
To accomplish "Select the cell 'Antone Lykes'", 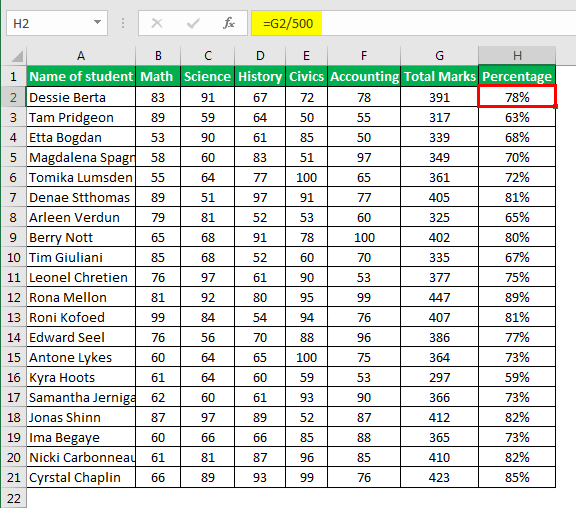I will pyautogui.click(x=81, y=357).
